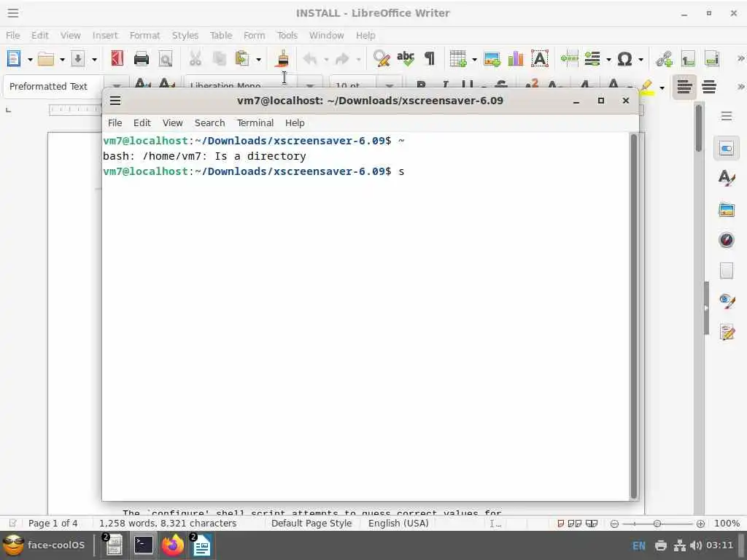Image resolution: width=747 pixels, height=560 pixels.
Task: Click the Omega special character icon
Action: tap(624, 59)
